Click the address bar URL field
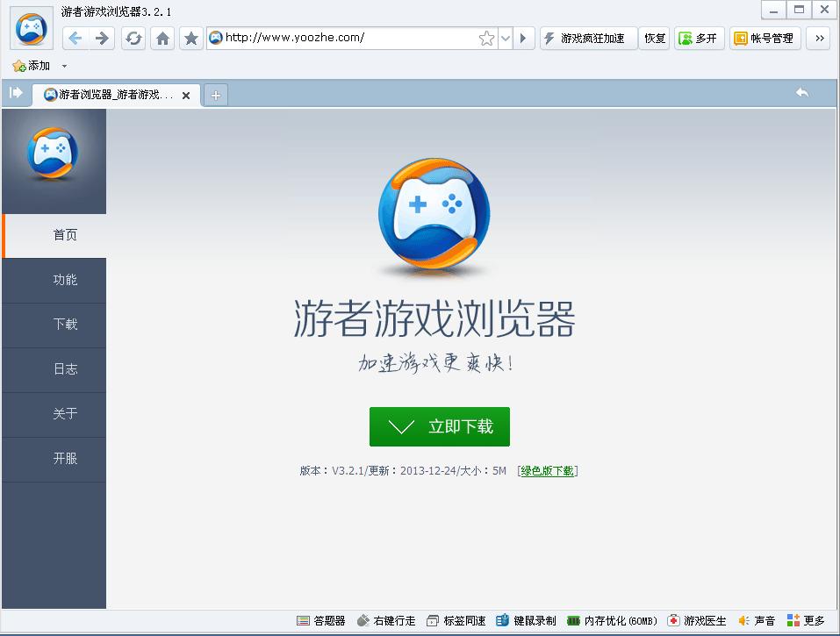 click(351, 38)
